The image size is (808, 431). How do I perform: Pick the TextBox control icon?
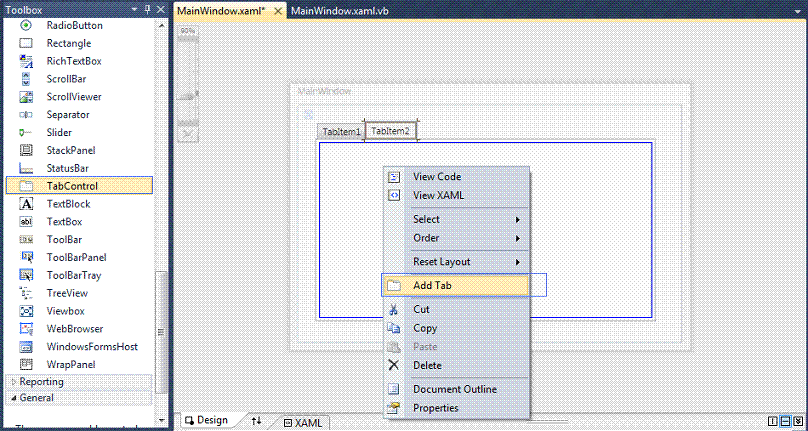26,222
